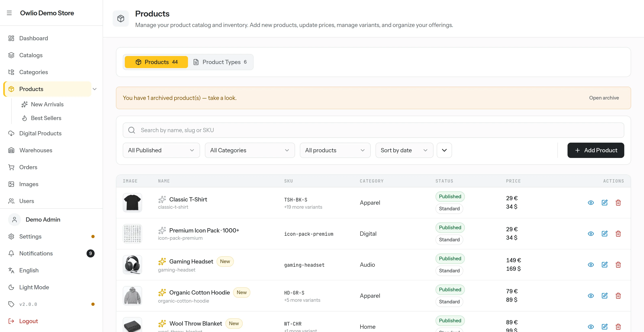This screenshot has height=332, width=644.
Task: Open the All products type dropdown
Action: (x=335, y=150)
